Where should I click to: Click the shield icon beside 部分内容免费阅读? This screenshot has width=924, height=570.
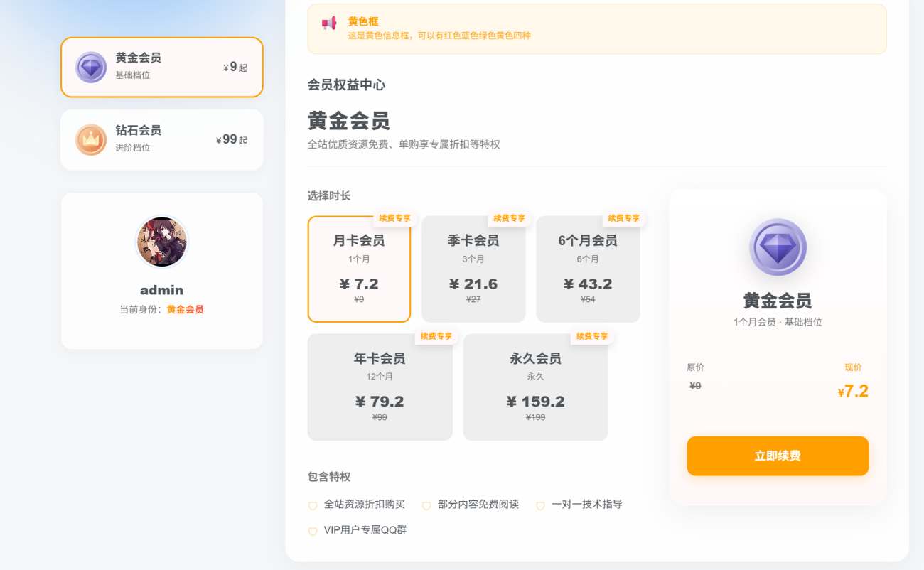[x=426, y=505]
